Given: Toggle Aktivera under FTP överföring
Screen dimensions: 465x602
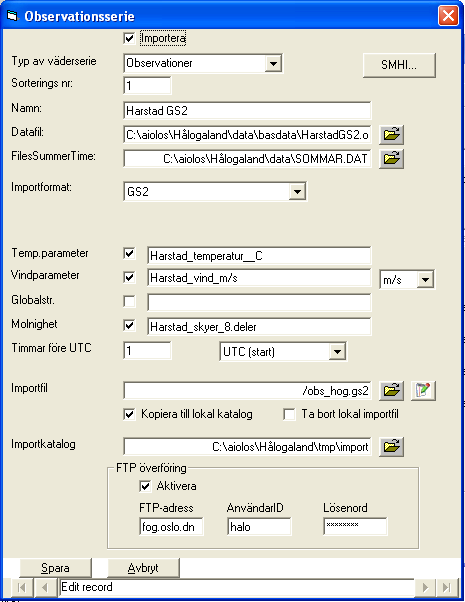Looking at the screenshot, I should [145, 486].
